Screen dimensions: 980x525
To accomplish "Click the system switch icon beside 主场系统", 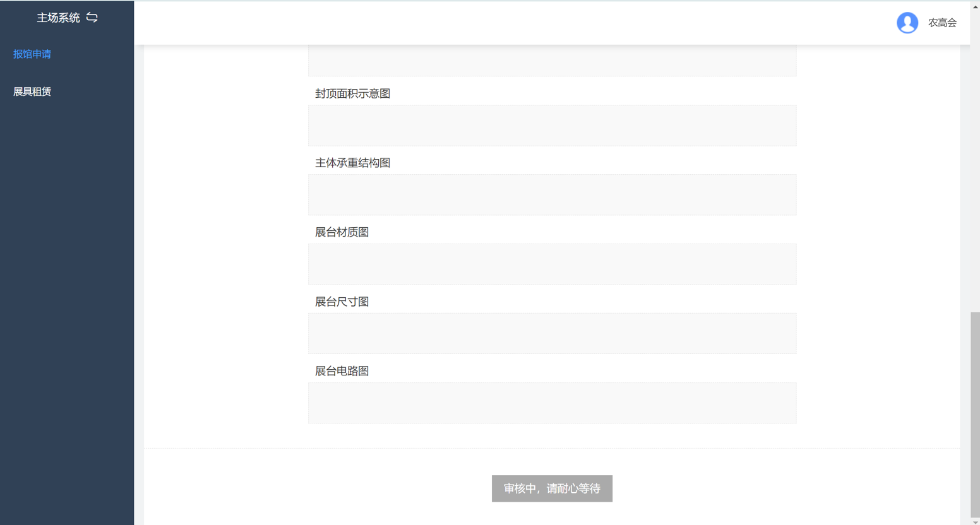I will (92, 18).
